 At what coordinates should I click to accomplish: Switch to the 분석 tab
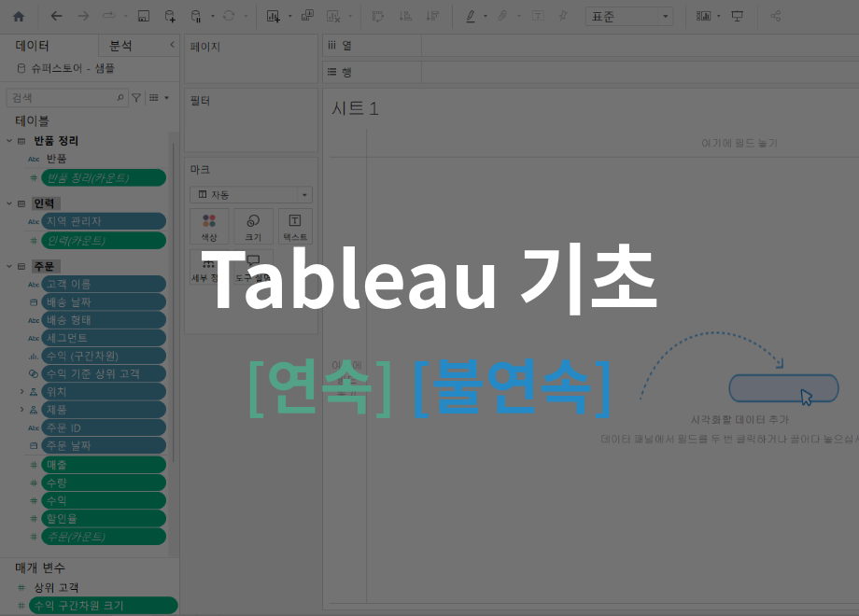click(120, 46)
